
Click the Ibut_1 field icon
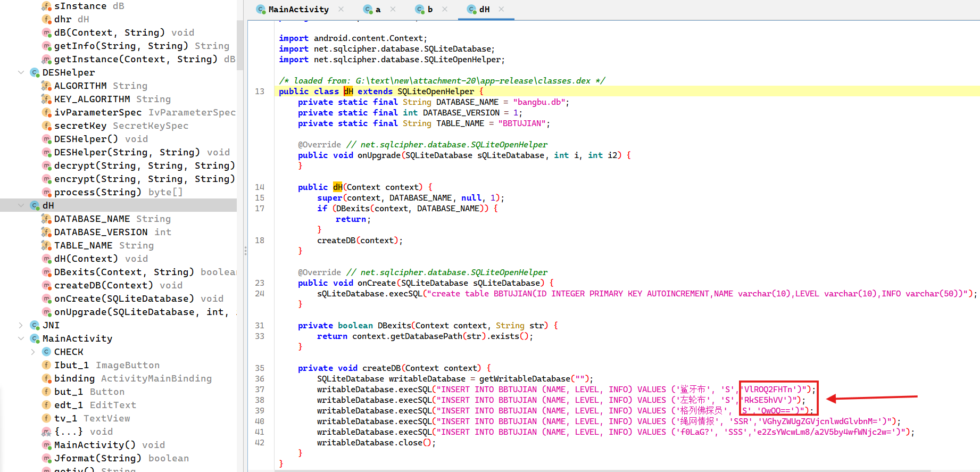coord(46,365)
